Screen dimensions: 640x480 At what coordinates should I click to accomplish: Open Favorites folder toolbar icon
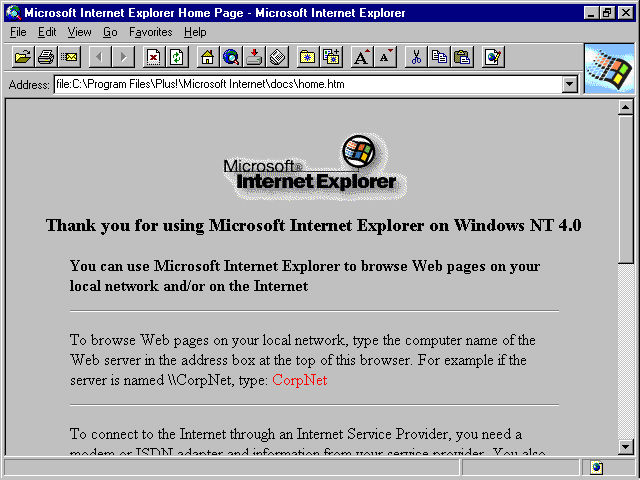pos(308,57)
